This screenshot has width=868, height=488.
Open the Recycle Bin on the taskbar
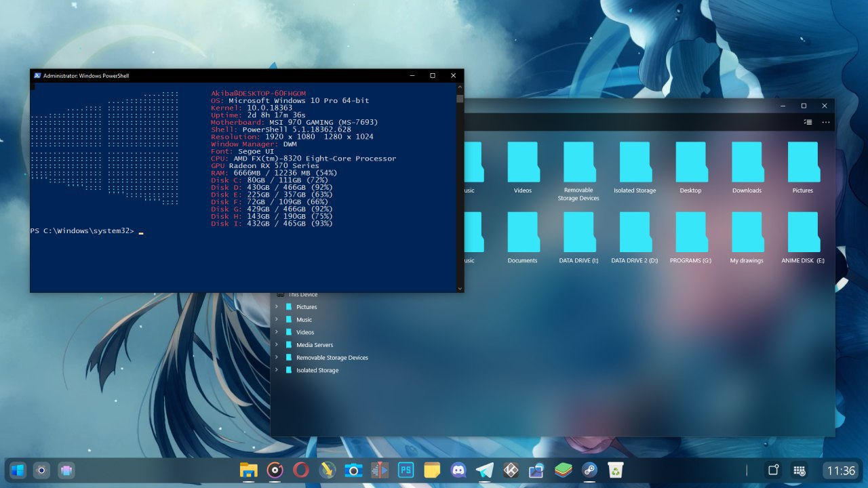[x=615, y=470]
